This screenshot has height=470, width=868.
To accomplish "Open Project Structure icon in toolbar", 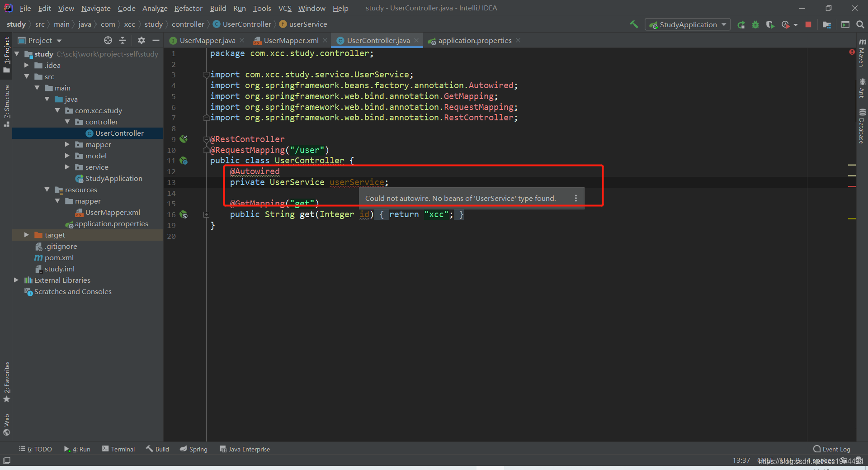I will click(827, 25).
